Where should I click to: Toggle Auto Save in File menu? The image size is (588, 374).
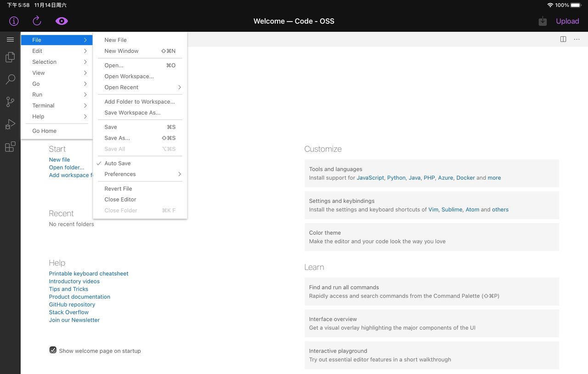[x=118, y=163]
